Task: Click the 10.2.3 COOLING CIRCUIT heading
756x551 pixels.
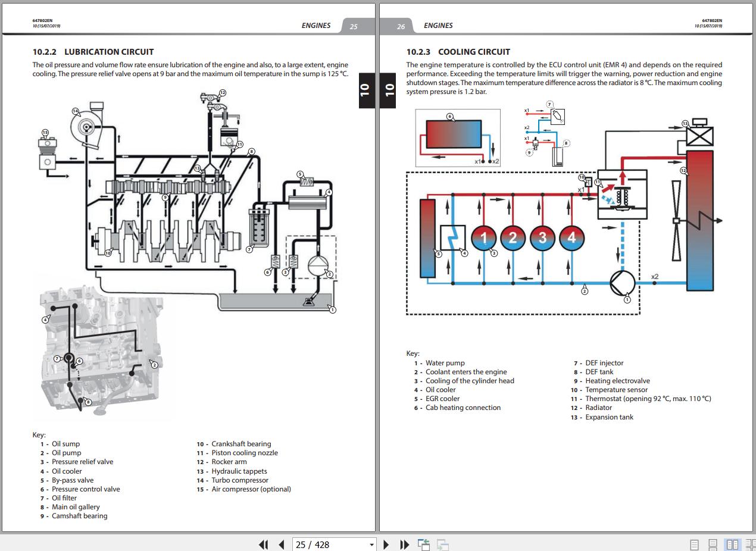Action: (x=458, y=52)
